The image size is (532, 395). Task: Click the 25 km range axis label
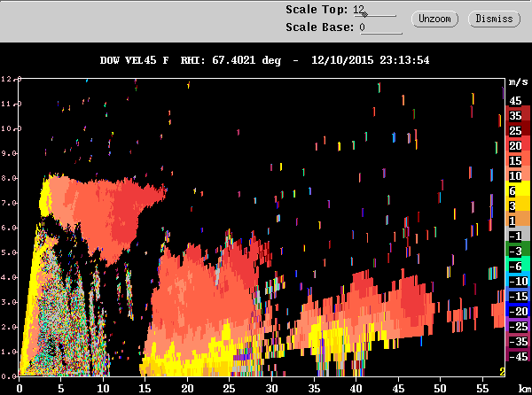tap(230, 388)
